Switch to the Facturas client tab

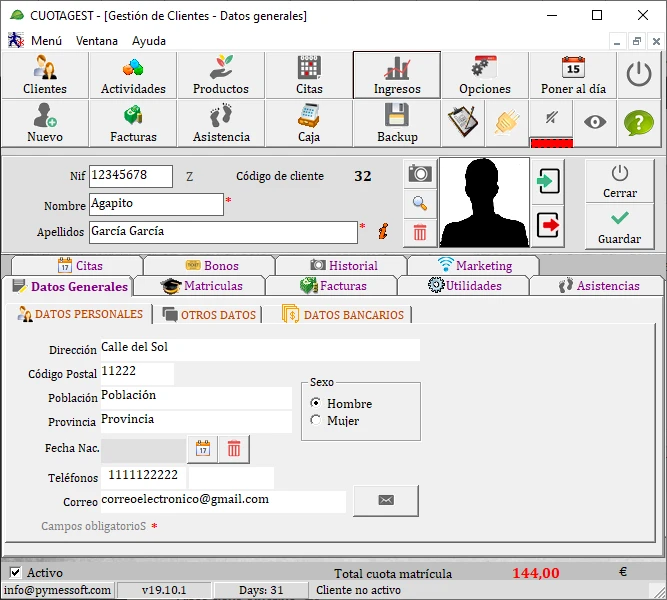tap(332, 286)
